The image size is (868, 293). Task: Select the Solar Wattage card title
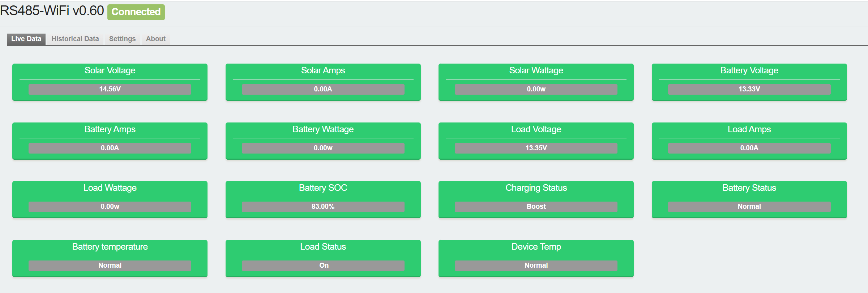[x=536, y=70]
